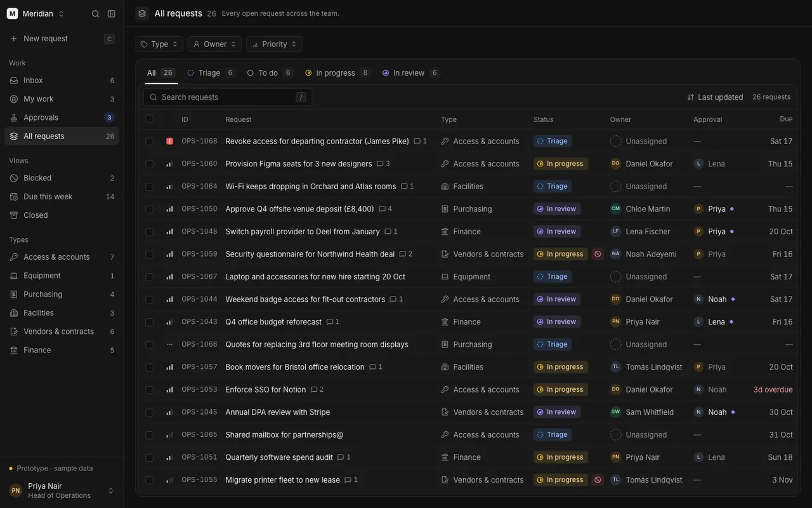Viewport: 812px width, 508px height.
Task: Click the priority bars icon on OPS-1066 row
Action: coord(169,344)
